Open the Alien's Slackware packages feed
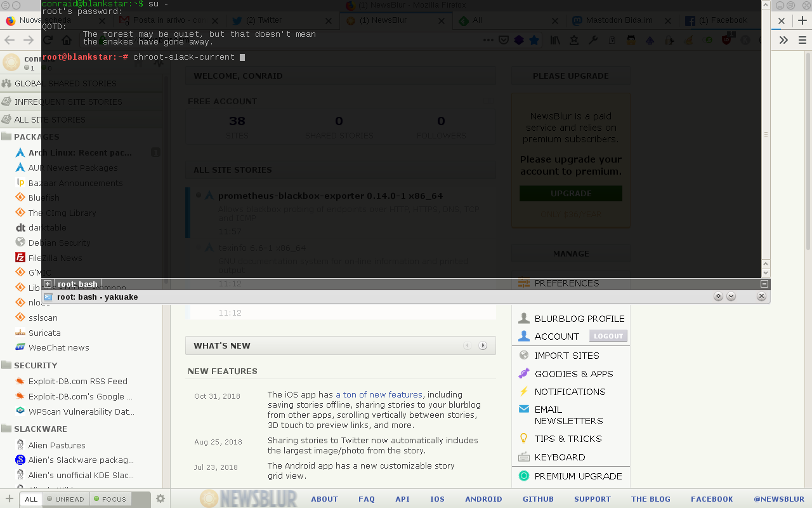The image size is (812, 508). [81, 460]
